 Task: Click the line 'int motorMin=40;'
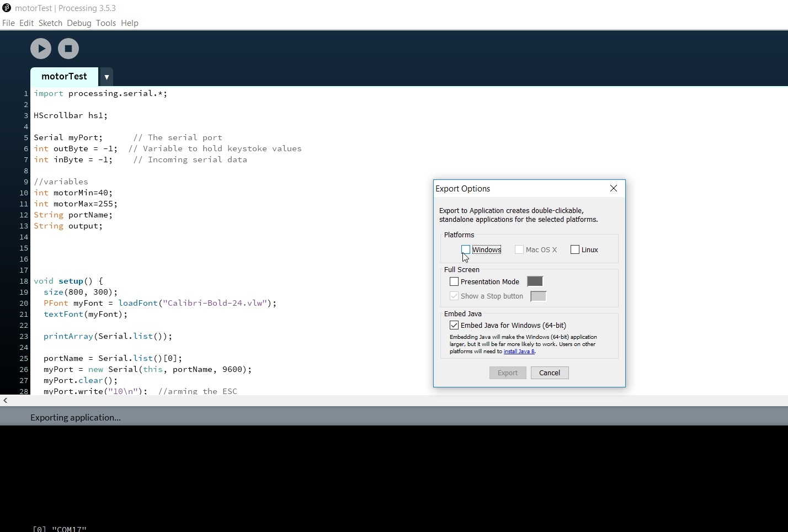(x=73, y=193)
